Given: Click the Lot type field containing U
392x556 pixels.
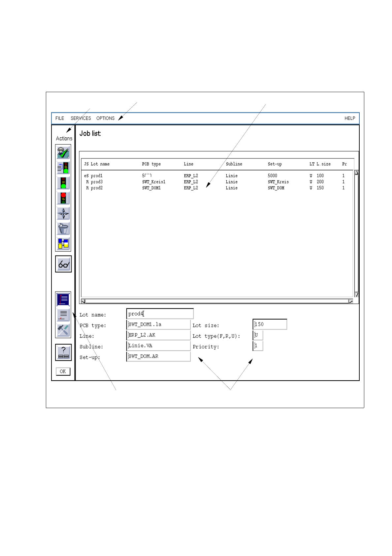Looking at the screenshot, I should click(258, 335).
